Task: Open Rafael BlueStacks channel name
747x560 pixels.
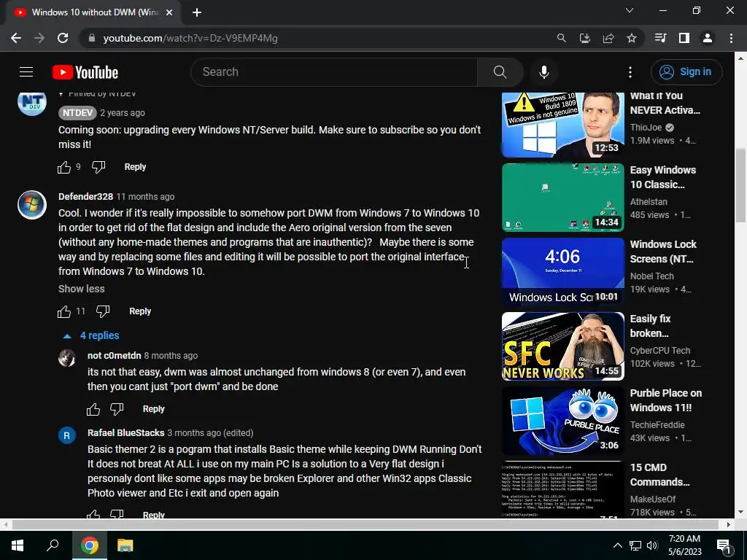Action: click(125, 433)
